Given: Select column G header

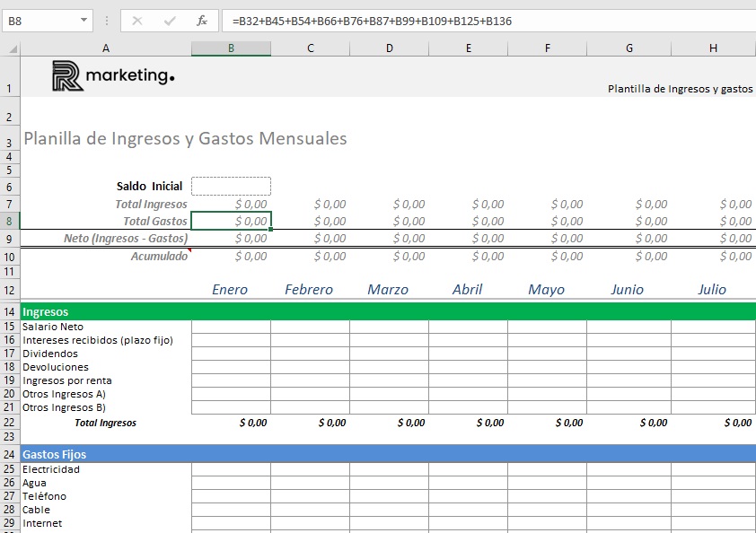Looking at the screenshot, I should [x=629, y=48].
